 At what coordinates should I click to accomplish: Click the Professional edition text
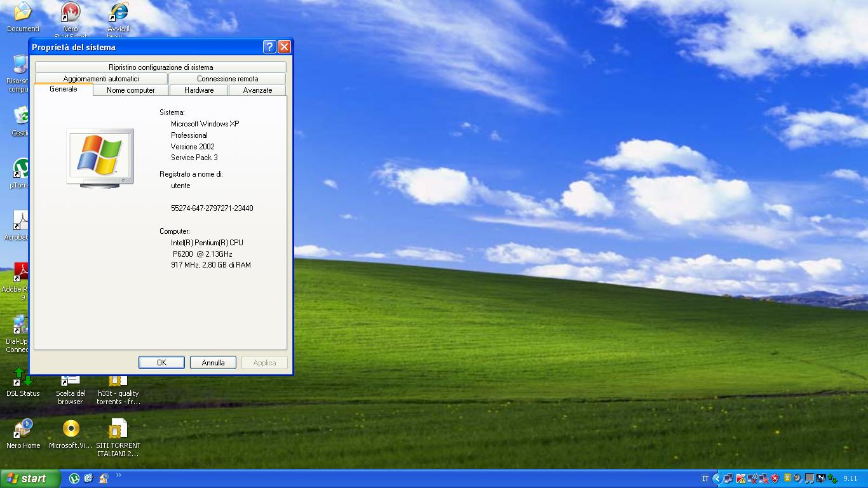click(x=189, y=135)
